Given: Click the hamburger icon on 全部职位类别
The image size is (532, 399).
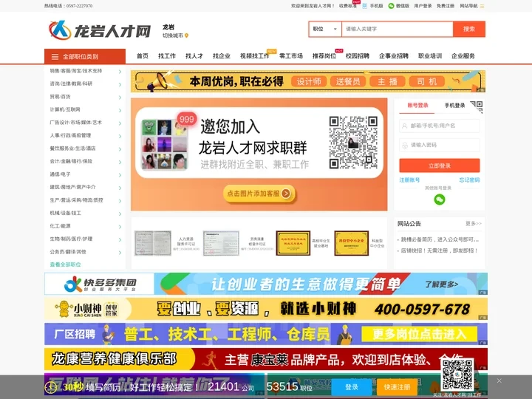Looking at the screenshot, I should tap(55, 57).
